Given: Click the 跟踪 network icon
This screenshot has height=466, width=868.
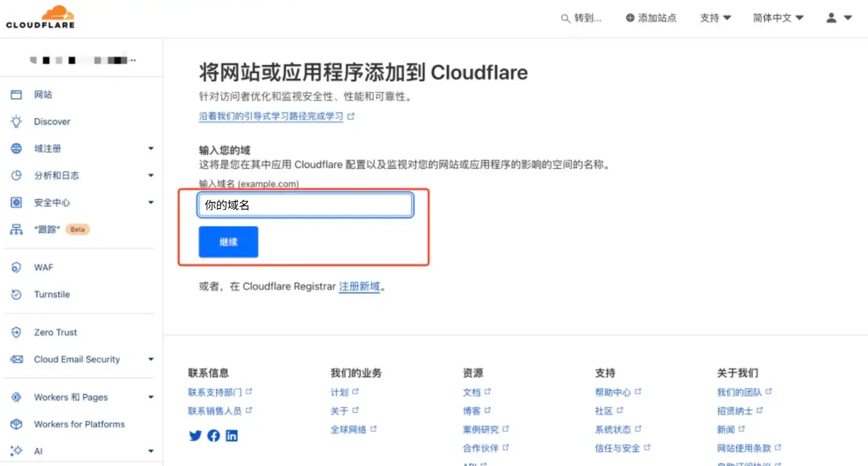Looking at the screenshot, I should [x=16, y=230].
